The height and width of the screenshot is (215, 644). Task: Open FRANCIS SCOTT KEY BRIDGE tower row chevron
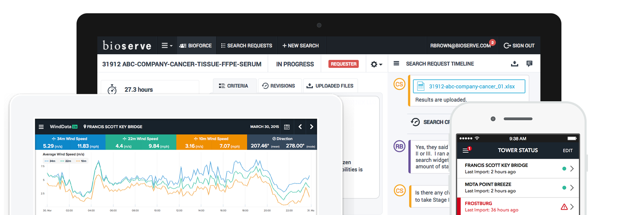point(572,169)
